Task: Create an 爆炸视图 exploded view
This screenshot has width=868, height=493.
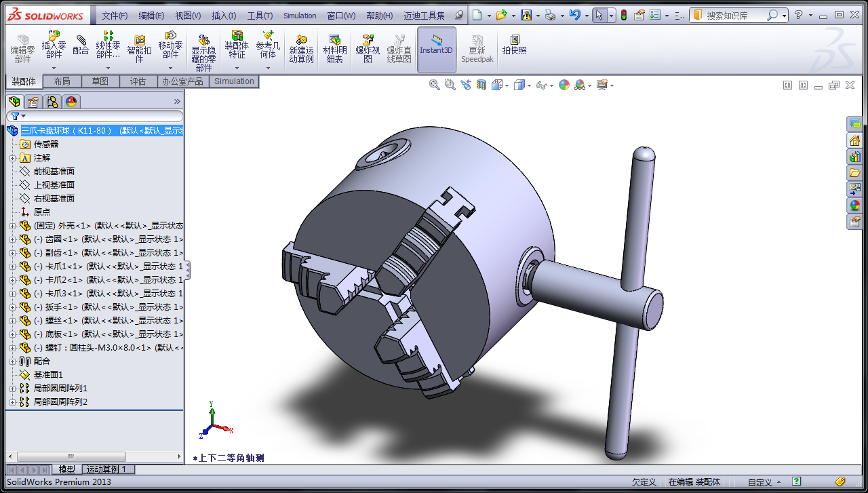Action: pyautogui.click(x=368, y=49)
